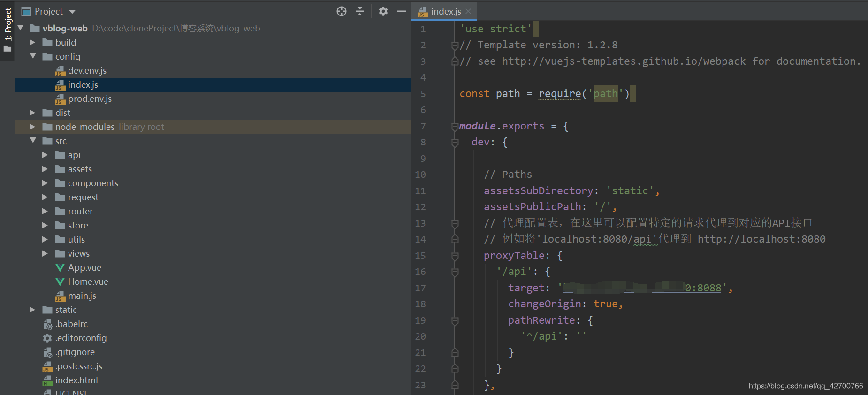Expand the store folder arrow

[45, 225]
